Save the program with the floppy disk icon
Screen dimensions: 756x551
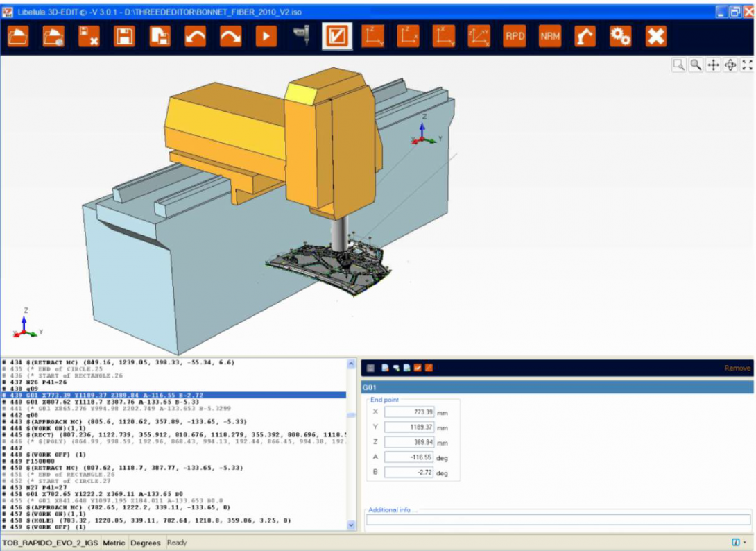(124, 36)
